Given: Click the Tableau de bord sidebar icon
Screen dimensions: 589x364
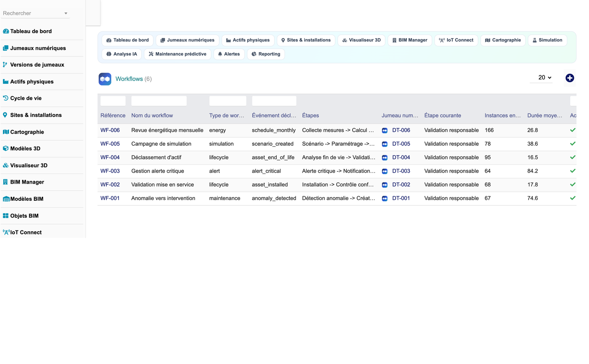Looking at the screenshot, I should click(6, 31).
